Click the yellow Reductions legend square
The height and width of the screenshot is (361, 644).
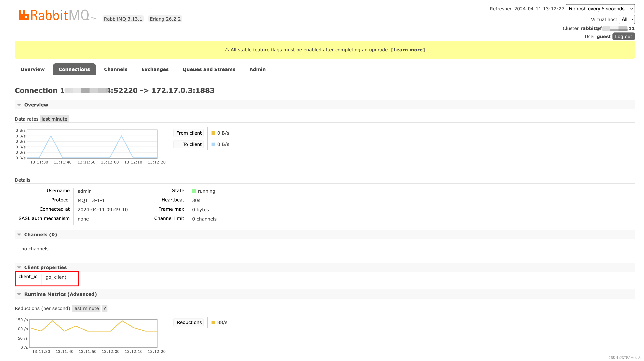213,322
